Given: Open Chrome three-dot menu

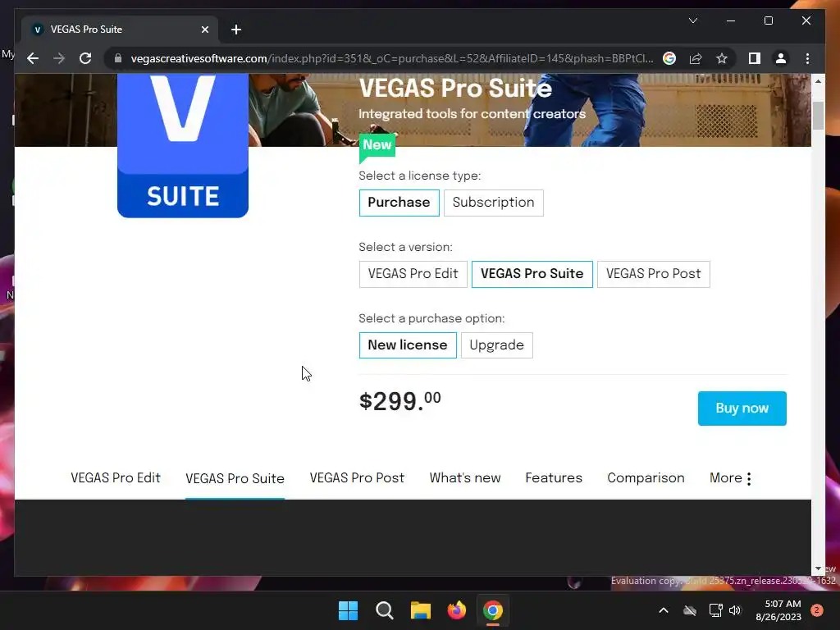Looking at the screenshot, I should pos(807,58).
